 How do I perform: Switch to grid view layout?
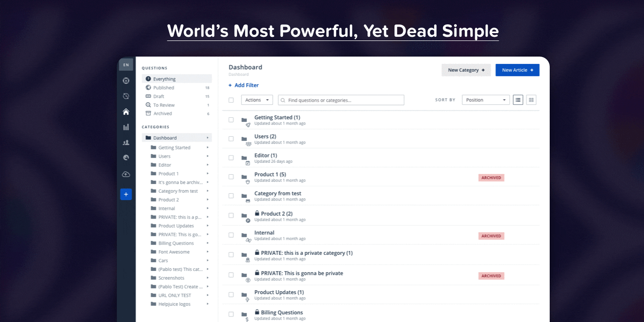pos(531,100)
